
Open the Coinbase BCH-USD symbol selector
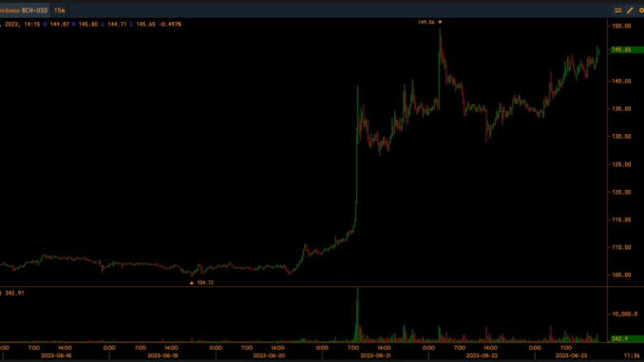24,10
